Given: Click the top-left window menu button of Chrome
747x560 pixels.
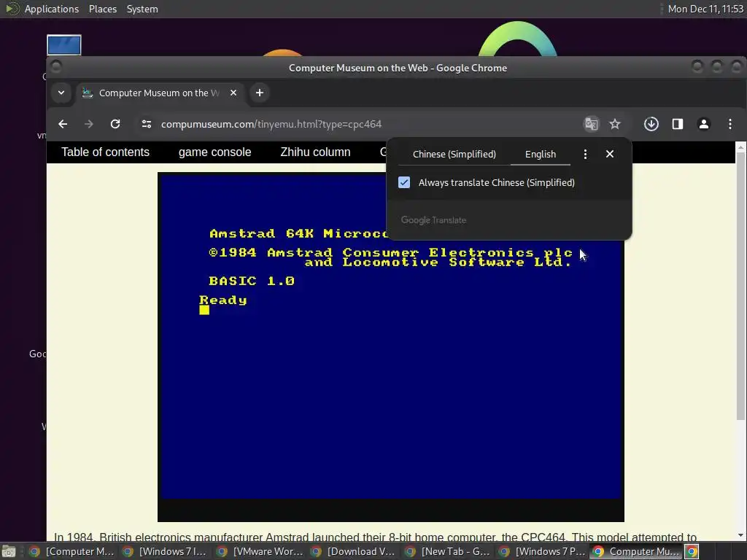Looking at the screenshot, I should [55, 67].
